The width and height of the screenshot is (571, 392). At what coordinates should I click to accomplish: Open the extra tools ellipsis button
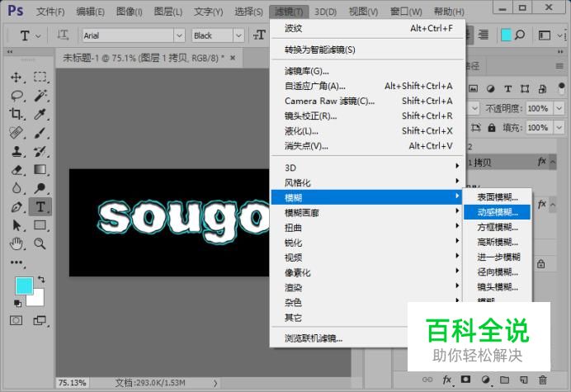point(17,262)
